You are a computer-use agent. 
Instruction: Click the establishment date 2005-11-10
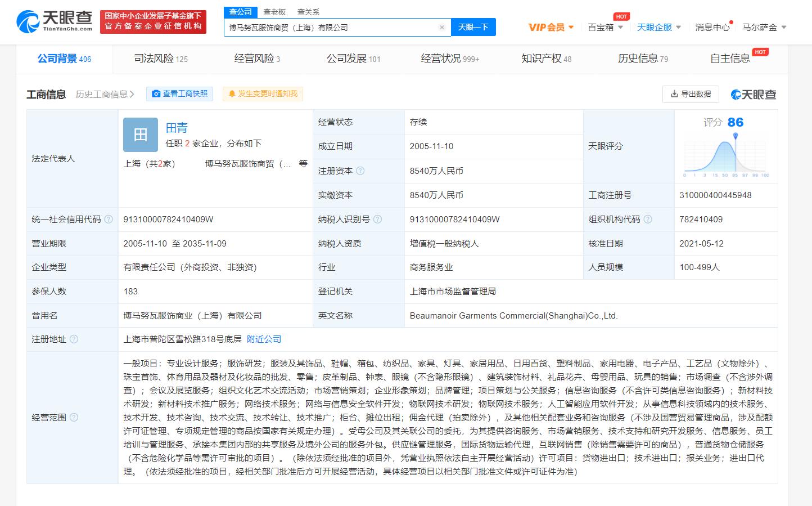pyautogui.click(x=431, y=146)
